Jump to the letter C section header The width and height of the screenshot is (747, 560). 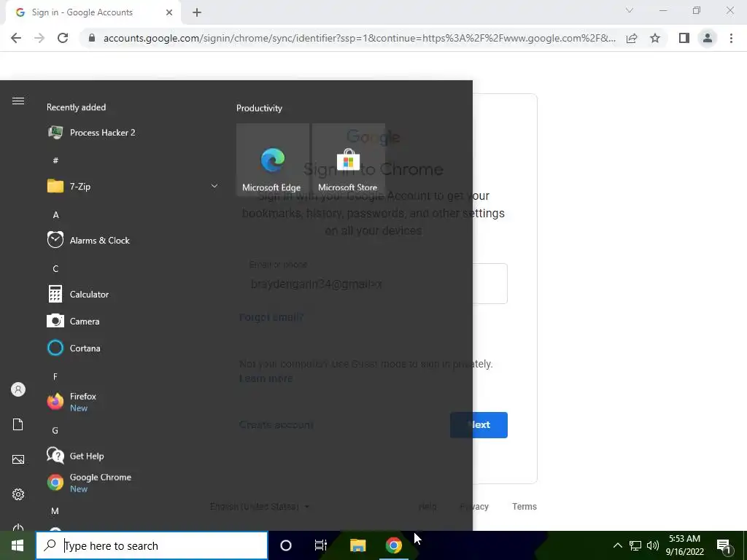[55, 269]
